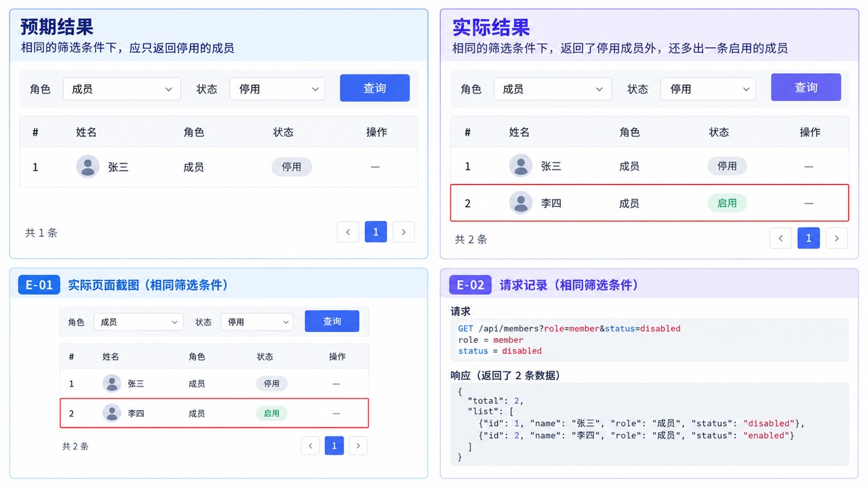
Task: Click the JSON record for 李四
Action: [636, 435]
